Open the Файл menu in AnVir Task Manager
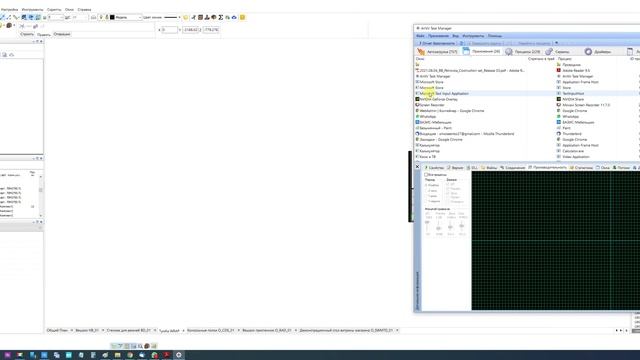This screenshot has width=640, height=360. tap(420, 36)
